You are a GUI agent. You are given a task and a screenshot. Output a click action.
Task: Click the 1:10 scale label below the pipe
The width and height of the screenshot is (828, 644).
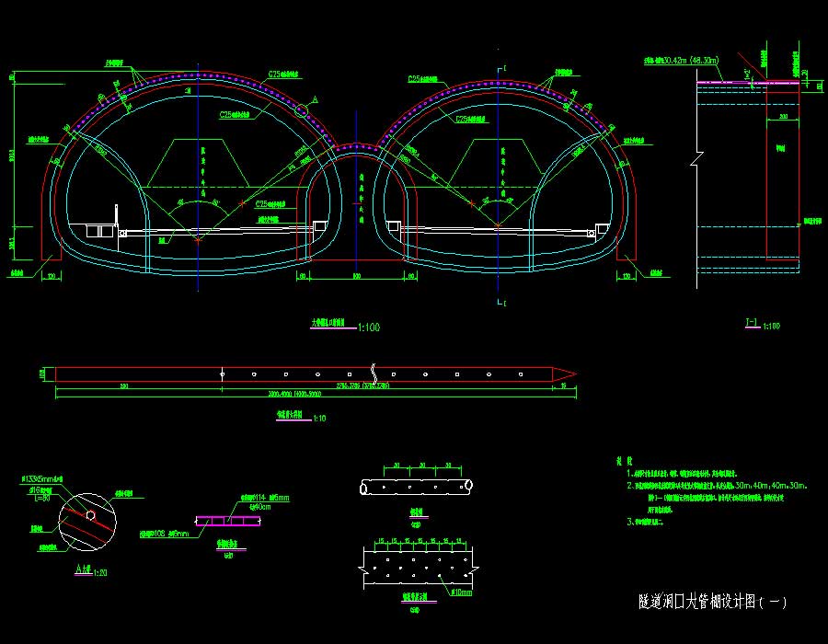320,418
